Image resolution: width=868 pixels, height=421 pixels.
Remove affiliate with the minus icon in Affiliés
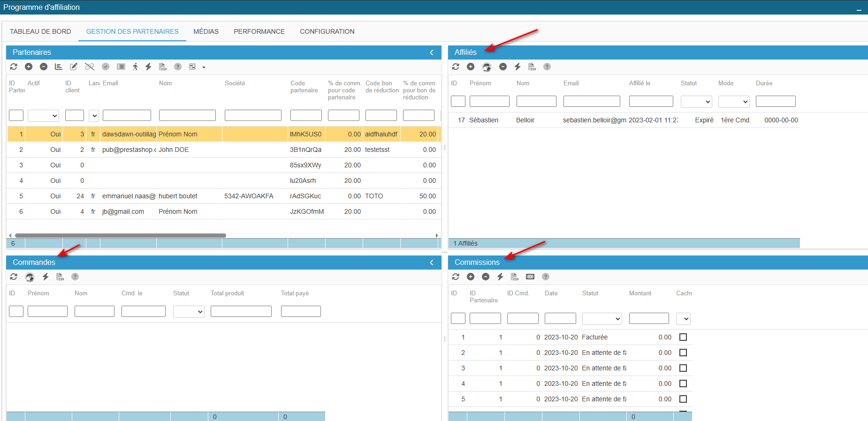pos(503,67)
